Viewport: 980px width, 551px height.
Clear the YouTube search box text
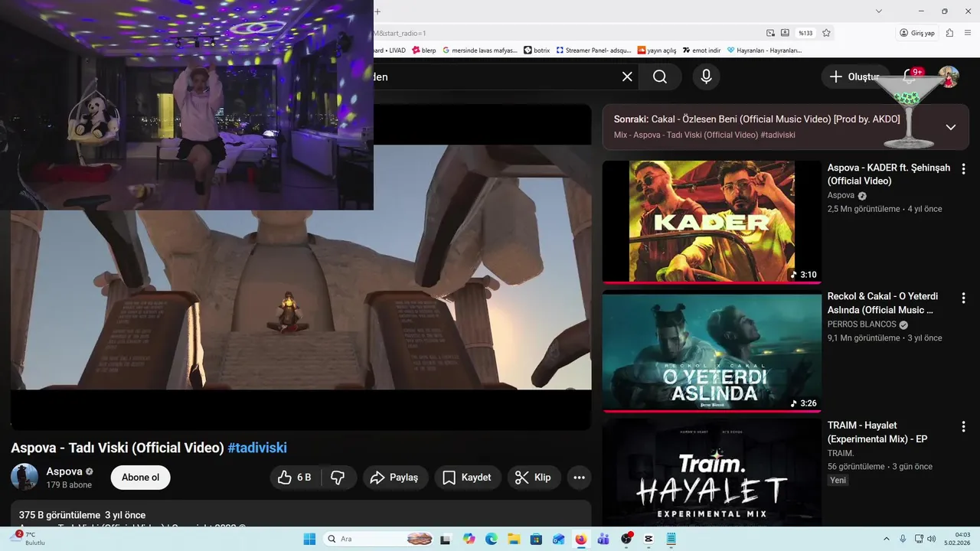[627, 77]
